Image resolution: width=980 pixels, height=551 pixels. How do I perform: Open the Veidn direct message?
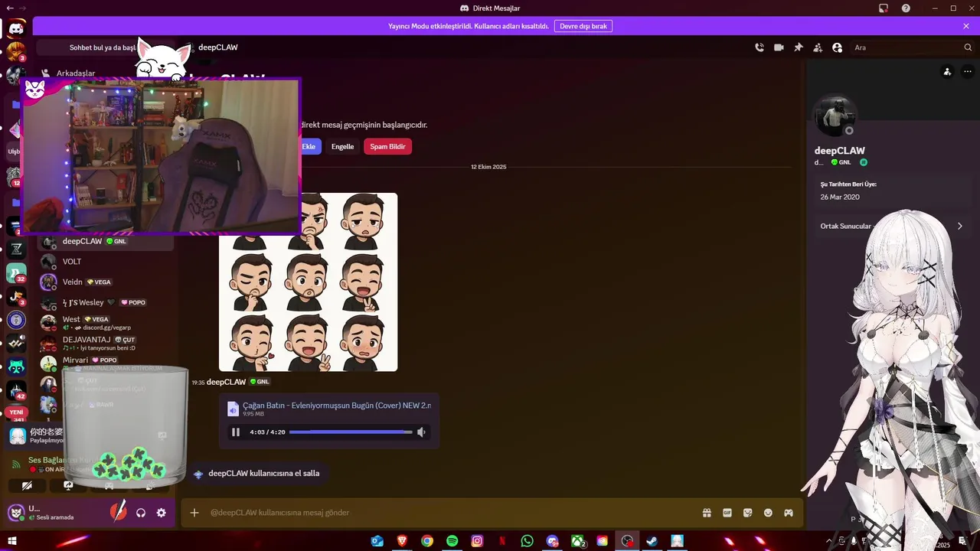pyautogui.click(x=106, y=282)
